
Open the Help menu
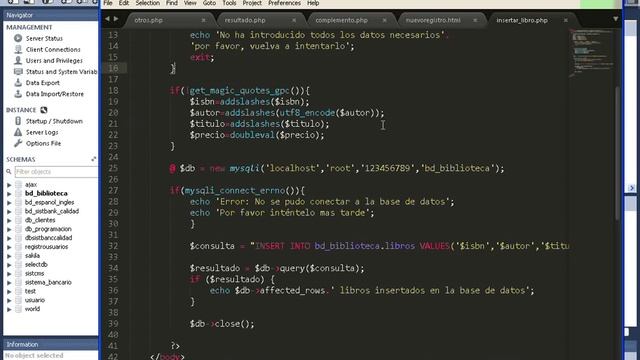[x=313, y=3]
